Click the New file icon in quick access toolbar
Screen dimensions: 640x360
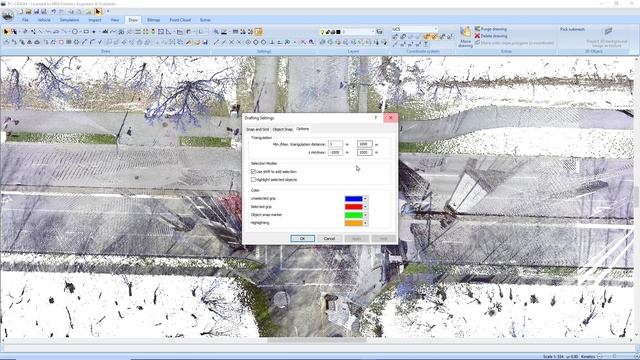point(20,12)
